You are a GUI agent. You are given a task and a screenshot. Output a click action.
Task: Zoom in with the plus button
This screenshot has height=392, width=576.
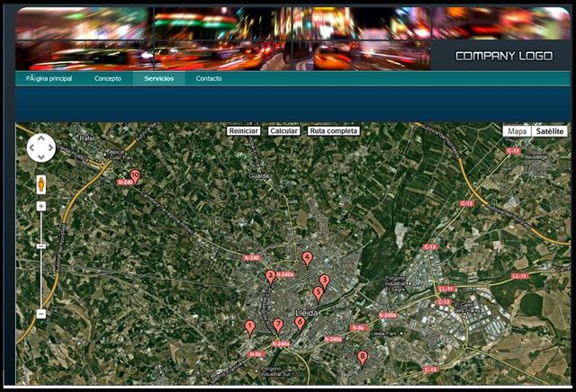[41, 206]
